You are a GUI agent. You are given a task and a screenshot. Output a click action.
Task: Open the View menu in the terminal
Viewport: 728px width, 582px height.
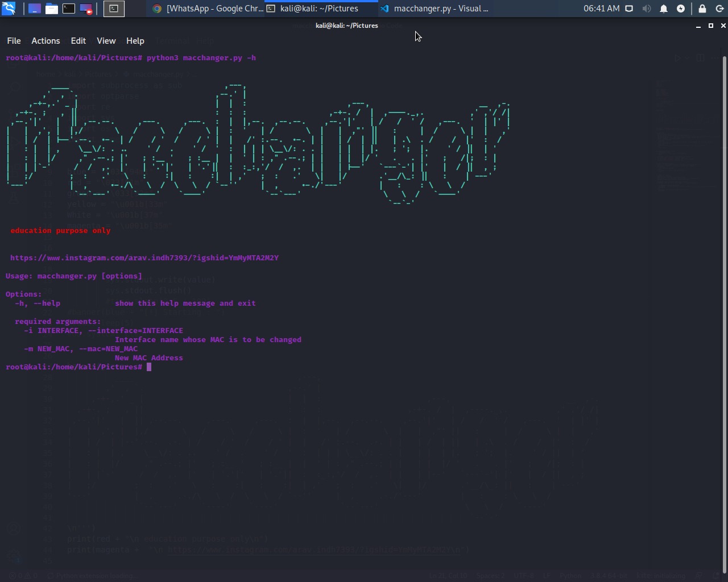pyautogui.click(x=106, y=40)
